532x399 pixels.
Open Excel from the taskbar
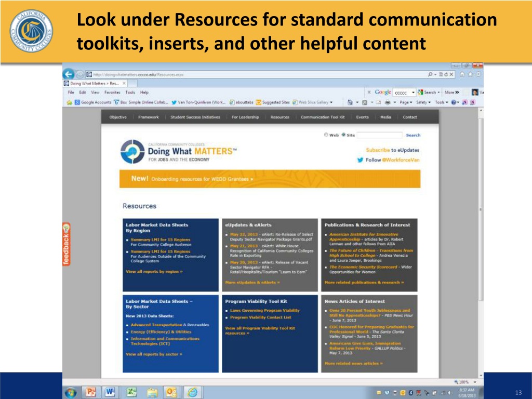(131, 392)
